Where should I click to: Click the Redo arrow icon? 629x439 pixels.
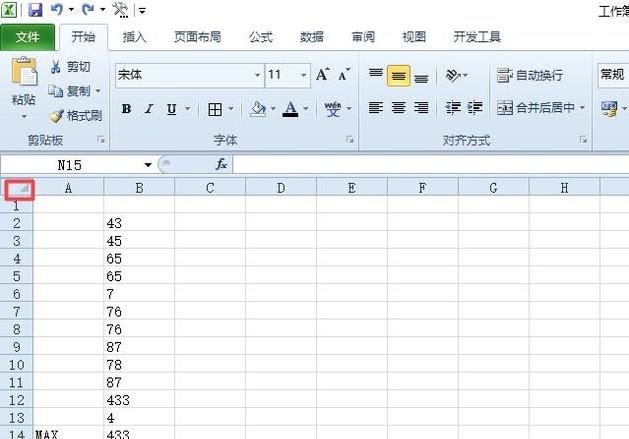[x=88, y=9]
